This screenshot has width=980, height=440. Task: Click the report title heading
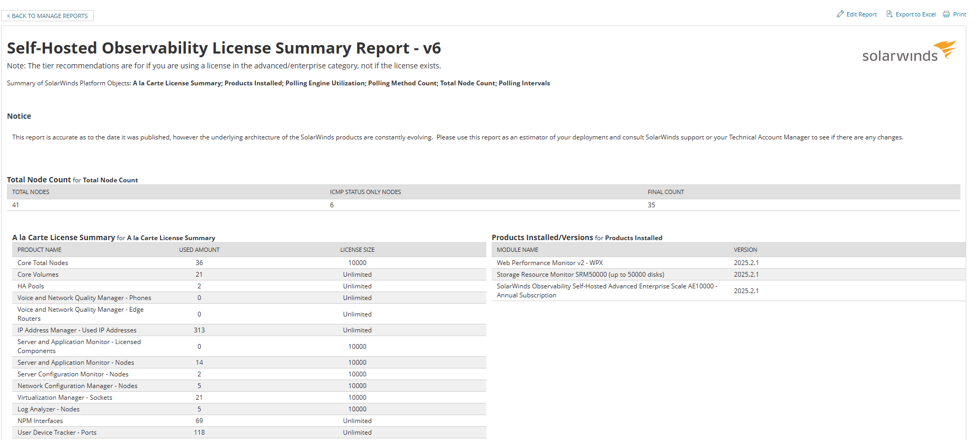pos(224,48)
